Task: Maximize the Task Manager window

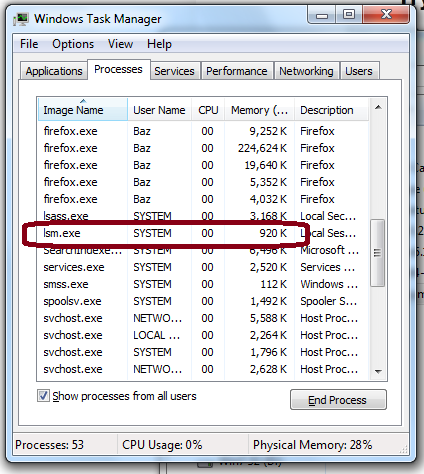Action: click(349, 15)
